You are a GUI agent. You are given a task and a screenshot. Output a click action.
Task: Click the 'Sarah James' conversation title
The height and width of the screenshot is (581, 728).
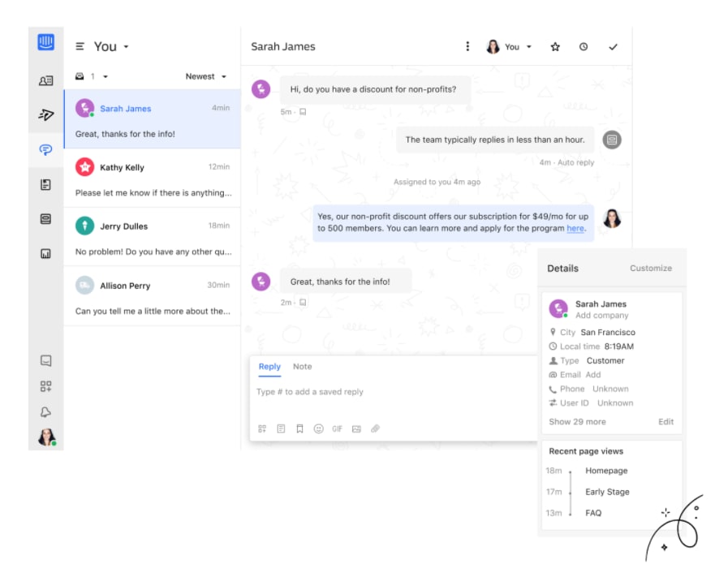point(283,46)
